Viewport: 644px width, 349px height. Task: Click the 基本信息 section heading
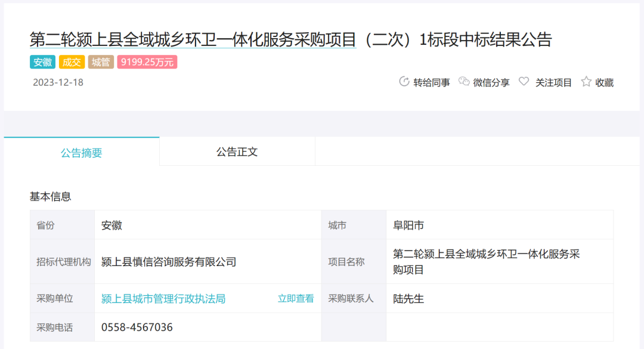[50, 196]
